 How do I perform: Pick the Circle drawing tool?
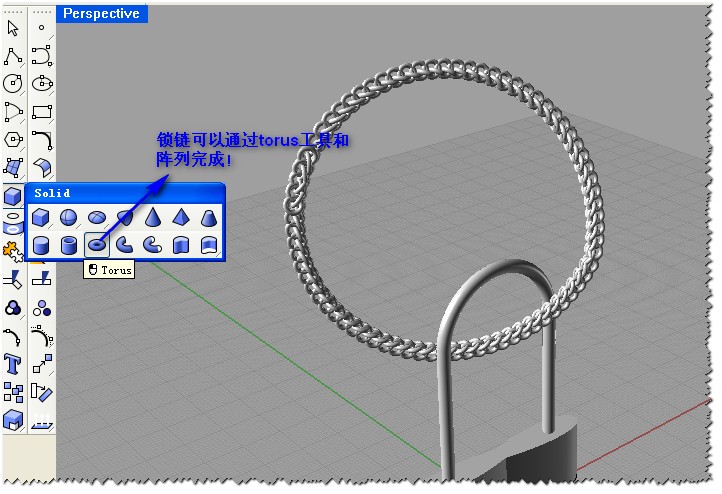click(13, 84)
